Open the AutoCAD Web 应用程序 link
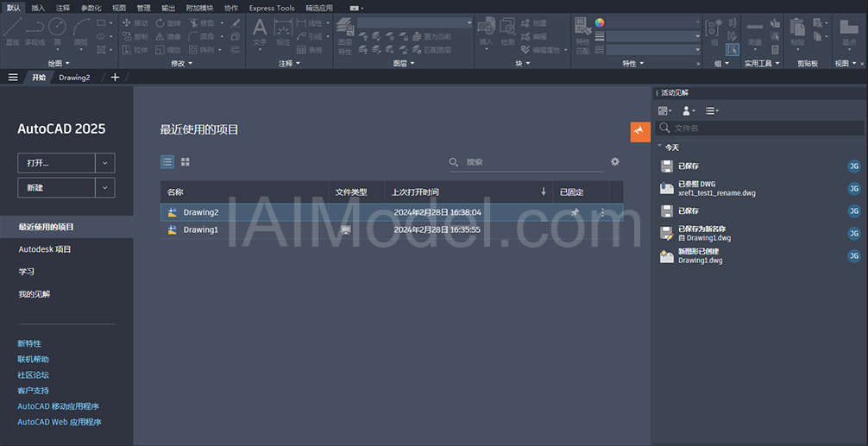Image resolution: width=868 pixels, height=446 pixels. point(60,422)
